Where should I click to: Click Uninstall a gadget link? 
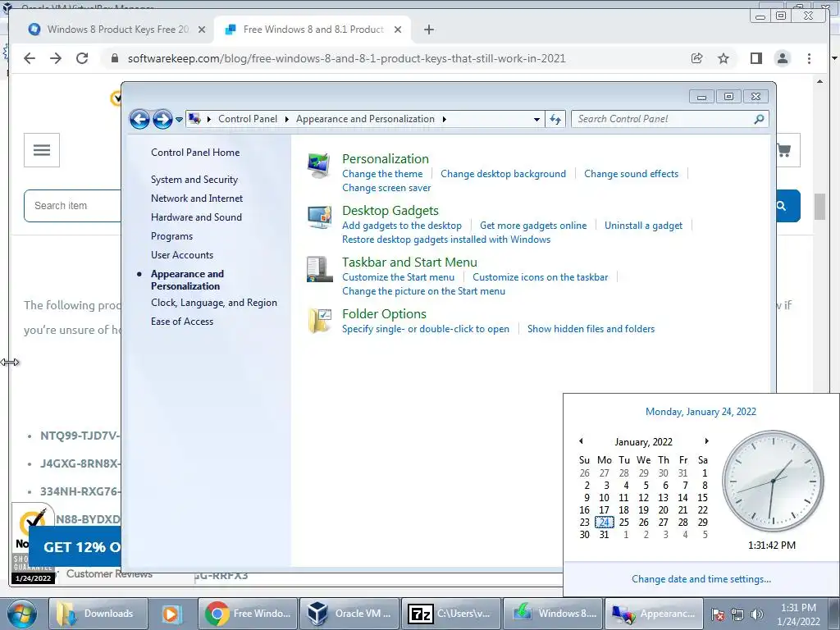[x=643, y=226]
